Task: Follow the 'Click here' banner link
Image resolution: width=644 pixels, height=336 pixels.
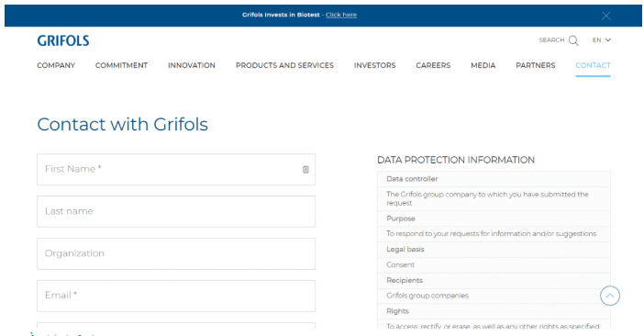Action: tap(341, 15)
